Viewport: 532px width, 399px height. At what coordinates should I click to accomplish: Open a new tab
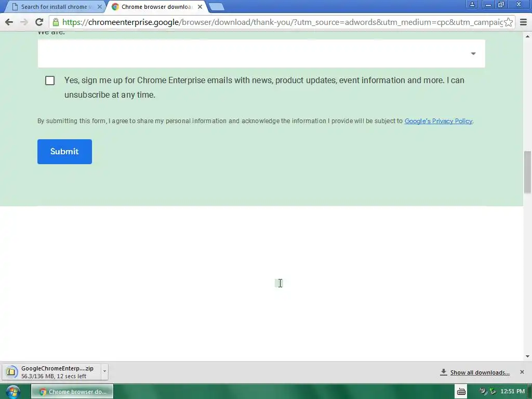coord(216,7)
